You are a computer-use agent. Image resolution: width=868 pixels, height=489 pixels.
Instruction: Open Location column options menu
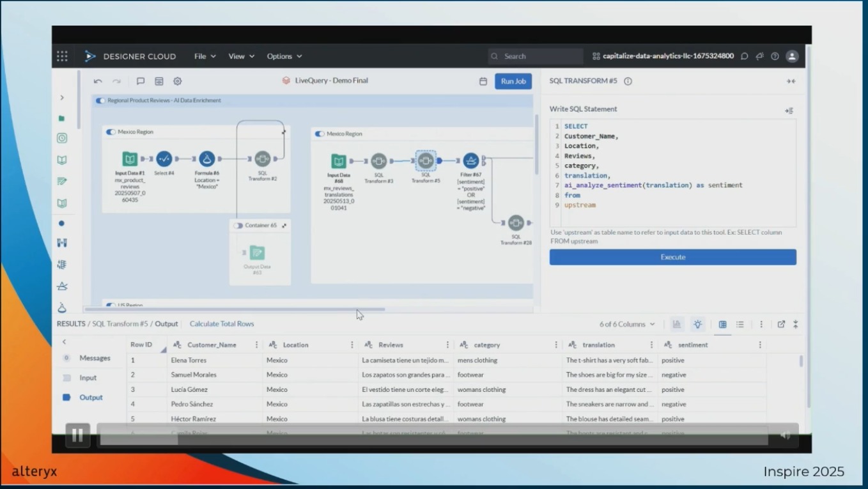(352, 345)
